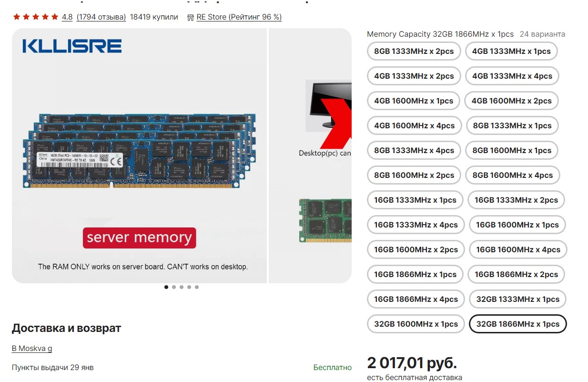
Task: Choose 16GB 1600MHz x 4pcs option
Action: [x=518, y=249]
